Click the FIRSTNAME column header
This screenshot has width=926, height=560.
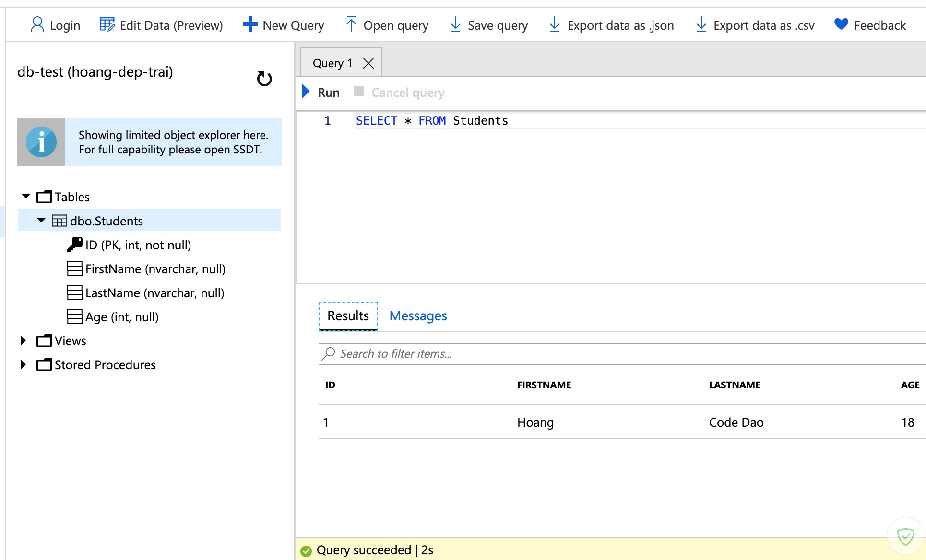coord(544,385)
